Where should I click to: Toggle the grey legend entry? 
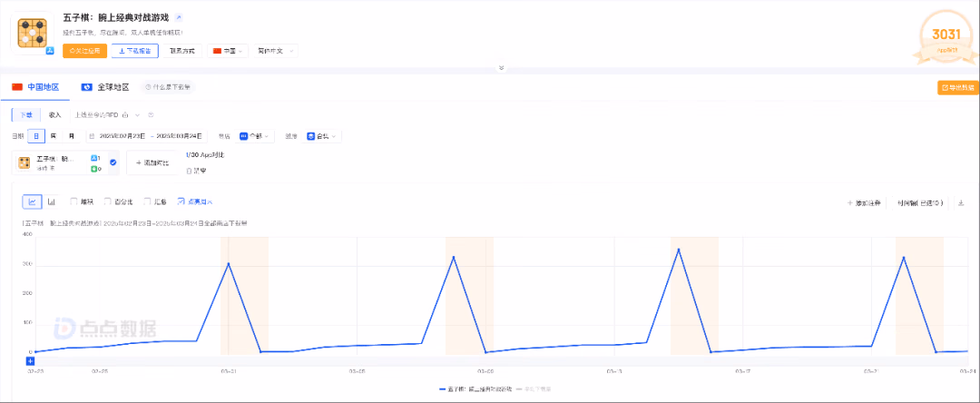pos(535,388)
